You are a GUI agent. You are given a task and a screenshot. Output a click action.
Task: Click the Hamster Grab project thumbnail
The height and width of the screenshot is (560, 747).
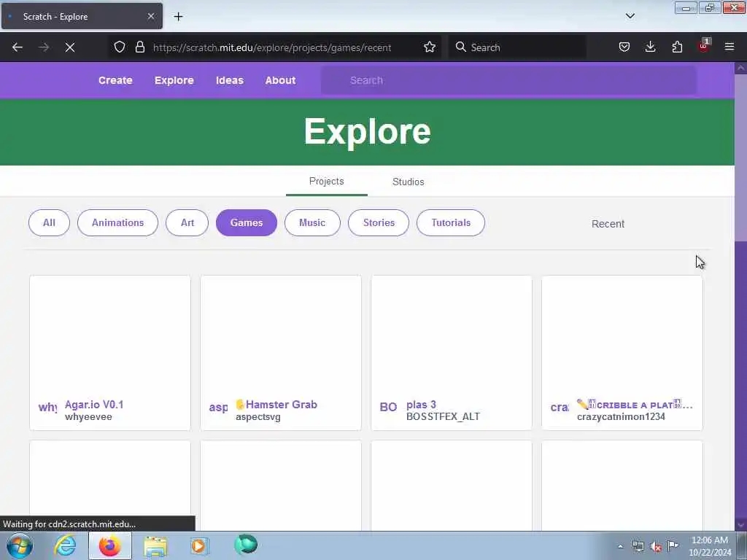pos(281,335)
